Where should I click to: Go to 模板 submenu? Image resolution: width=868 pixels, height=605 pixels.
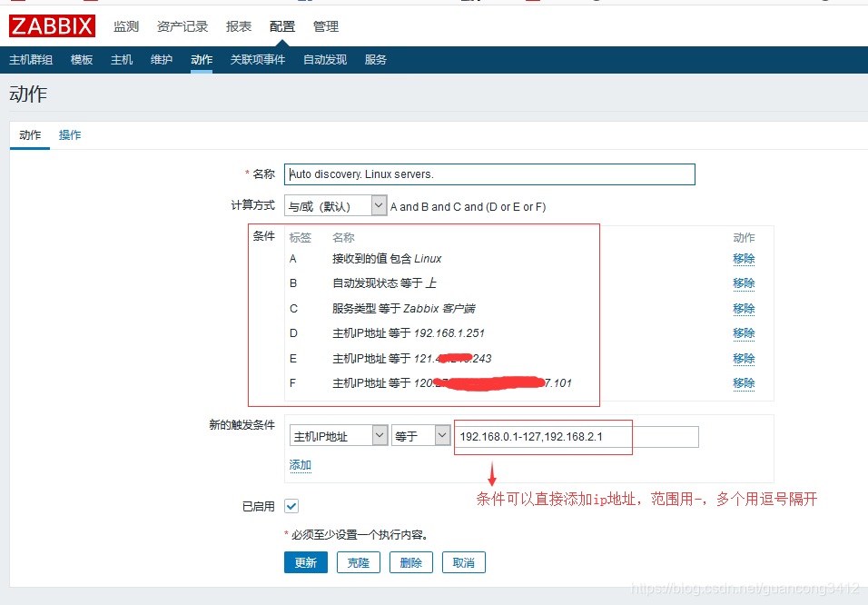[82, 60]
